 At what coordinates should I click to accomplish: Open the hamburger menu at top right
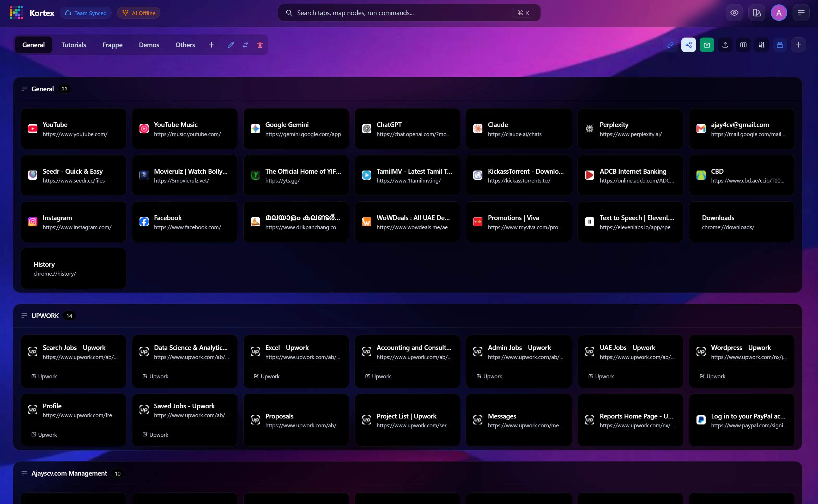(x=801, y=13)
